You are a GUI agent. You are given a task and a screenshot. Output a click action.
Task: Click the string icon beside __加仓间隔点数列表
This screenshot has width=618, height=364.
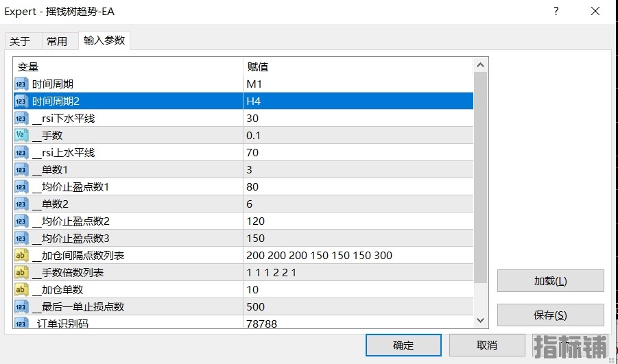[21, 256]
